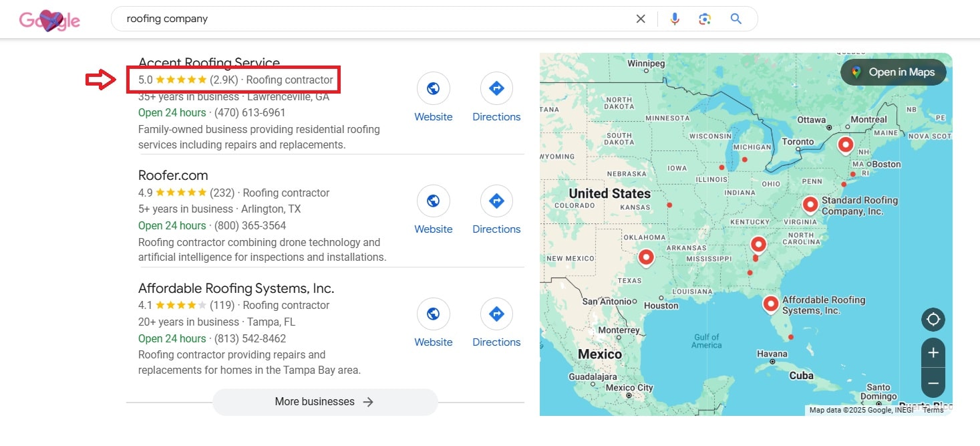Open Affordable Roofing Systems website globe icon
Image resolution: width=980 pixels, height=446 pixels.
(x=433, y=314)
